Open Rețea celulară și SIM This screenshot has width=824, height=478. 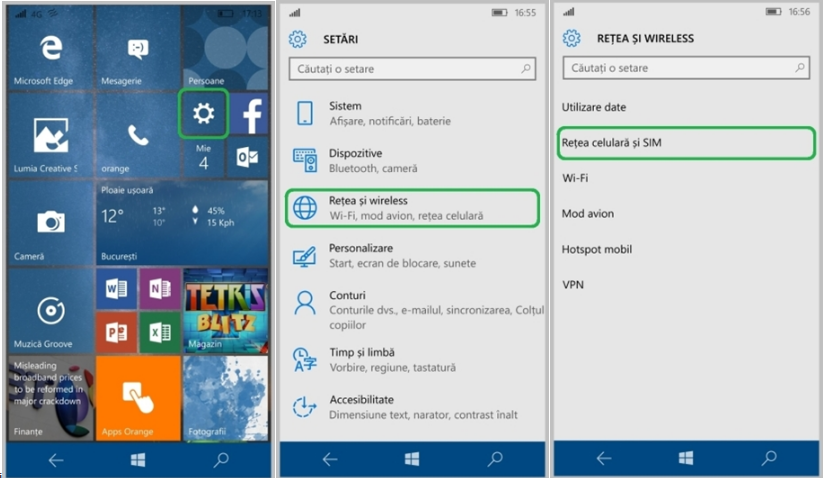686,142
